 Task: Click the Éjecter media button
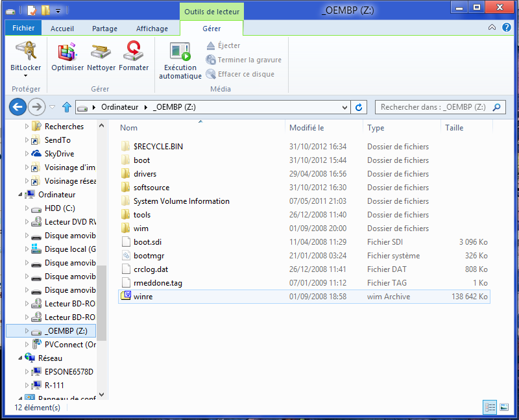coord(223,45)
